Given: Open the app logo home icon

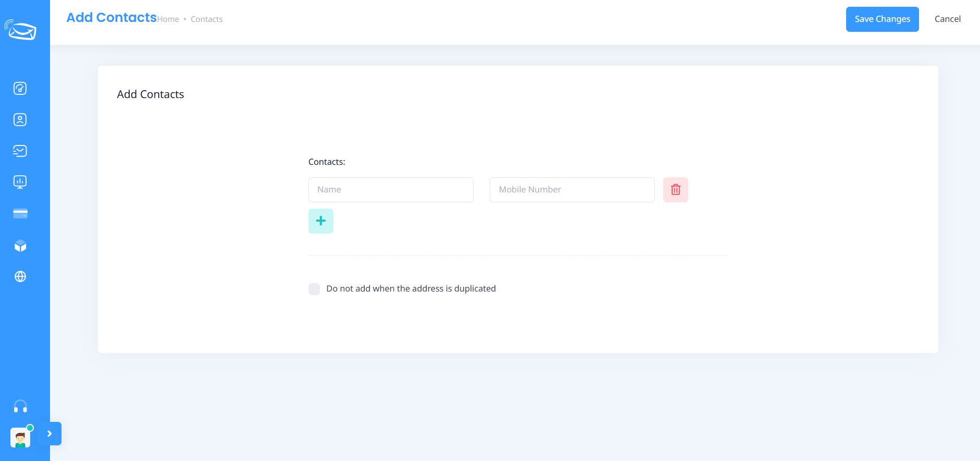Looking at the screenshot, I should tap(20, 30).
